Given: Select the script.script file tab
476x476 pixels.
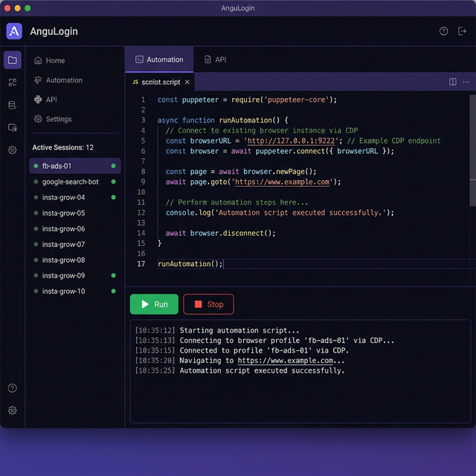Looking at the screenshot, I should click(x=161, y=82).
